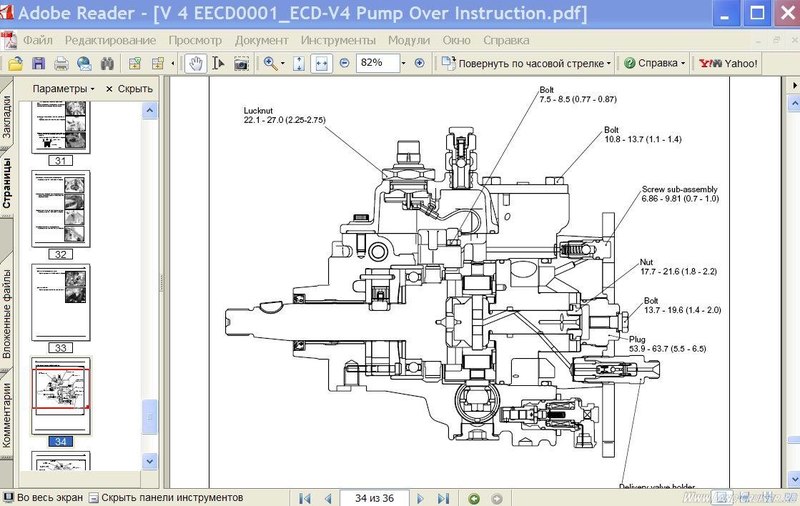Image resolution: width=800 pixels, height=506 pixels.
Task: Go to the next page
Action: point(420,498)
